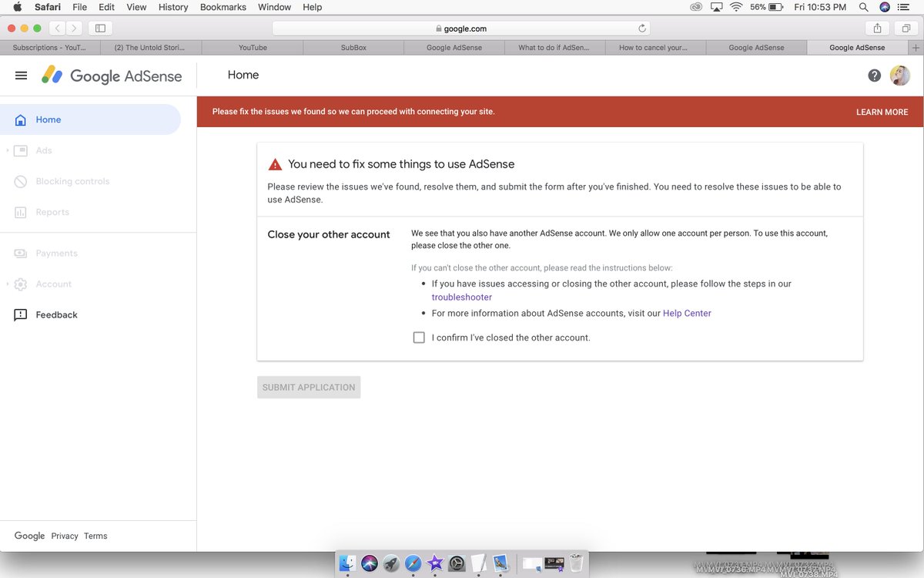Expand the Account sidebar section arrow

8,284
